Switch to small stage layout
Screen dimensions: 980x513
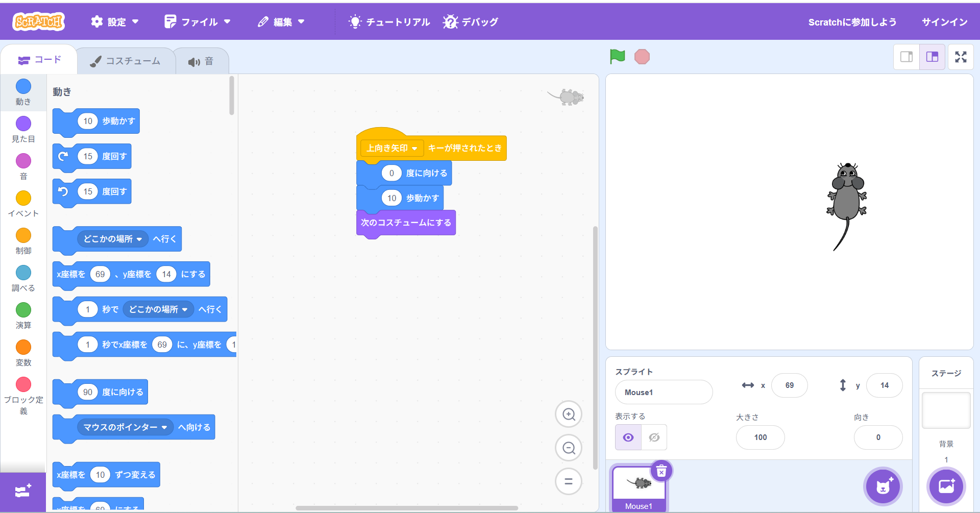pyautogui.click(x=906, y=57)
